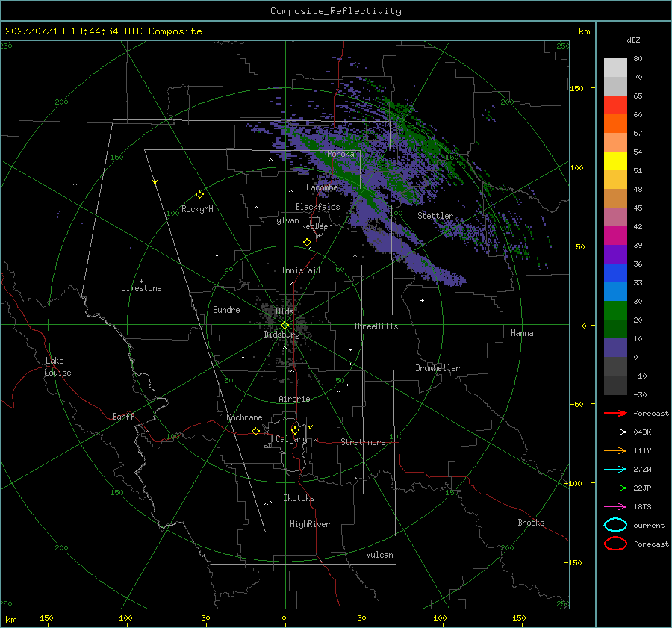Click the Airdrie city label
The height and width of the screenshot is (628, 672).
point(294,399)
